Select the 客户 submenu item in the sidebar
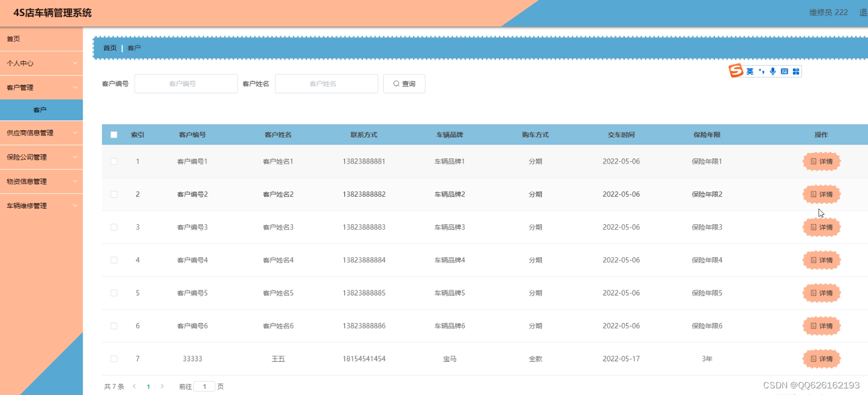Image resolution: width=868 pixels, height=395 pixels. click(41, 110)
